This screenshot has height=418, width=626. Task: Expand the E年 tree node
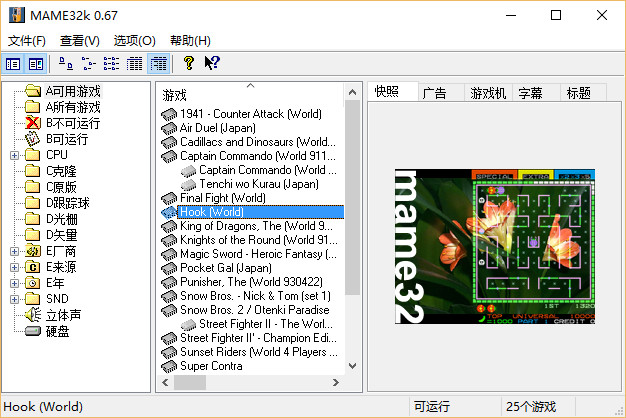click(x=14, y=283)
